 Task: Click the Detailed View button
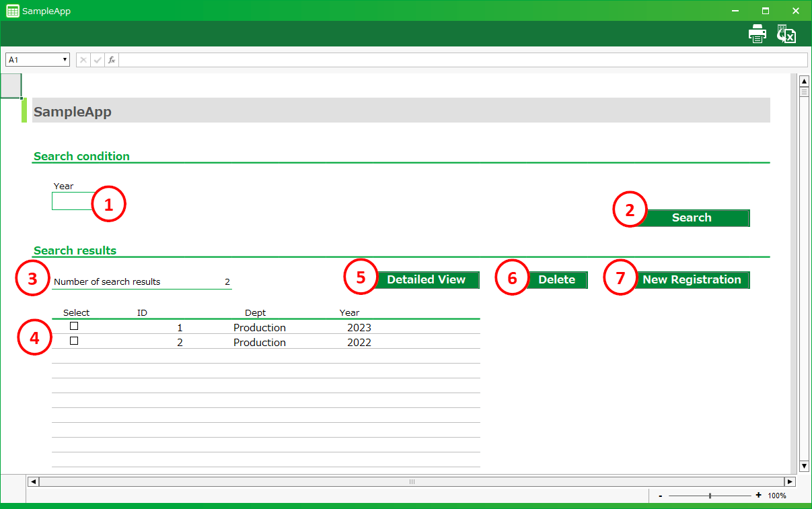coord(427,280)
